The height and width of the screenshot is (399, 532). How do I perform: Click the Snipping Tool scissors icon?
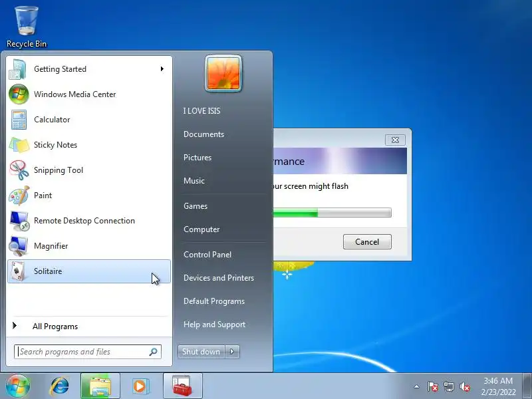pos(19,170)
